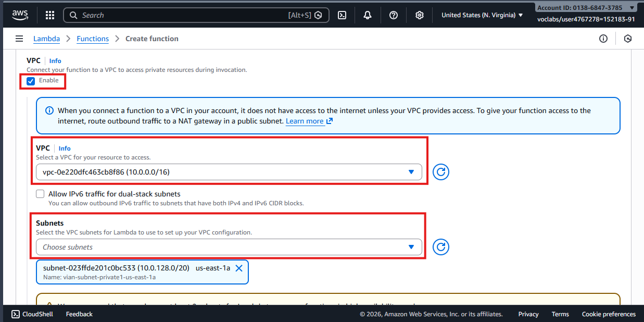This screenshot has width=644, height=322.
Task: Open the Amazon Q hexagon panel icon
Action: point(628,39)
